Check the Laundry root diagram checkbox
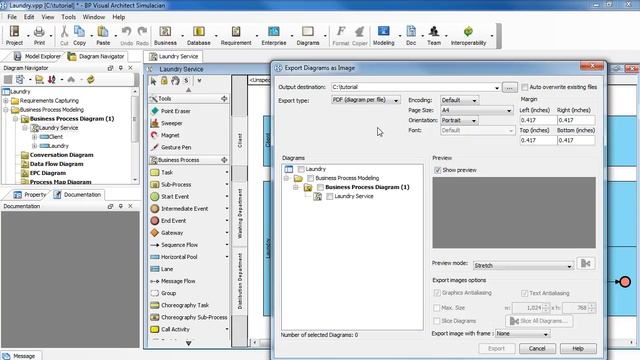 [301, 169]
